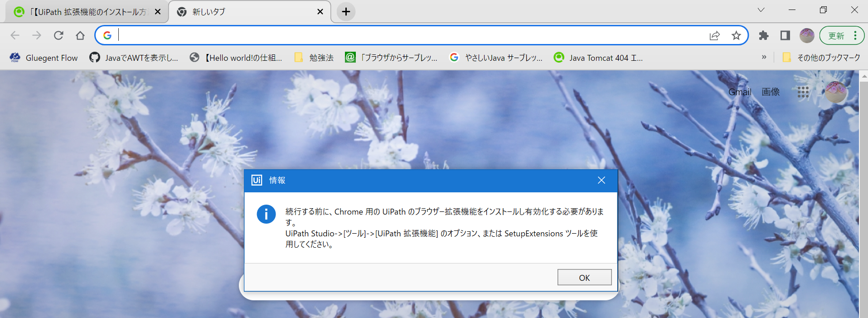The width and height of the screenshot is (868, 318).
Task: Bookmark this tab with the star
Action: pyautogui.click(x=736, y=35)
